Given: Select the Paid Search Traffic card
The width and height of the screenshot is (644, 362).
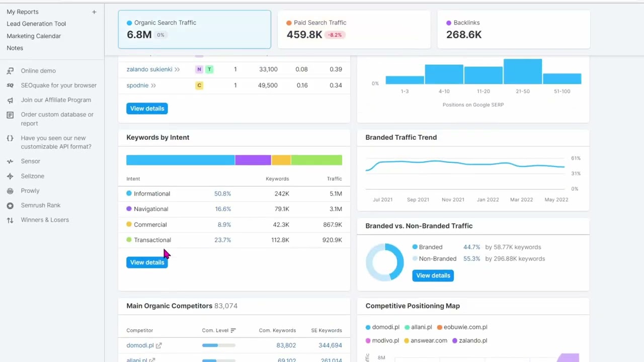Looking at the screenshot, I should pyautogui.click(x=354, y=29).
